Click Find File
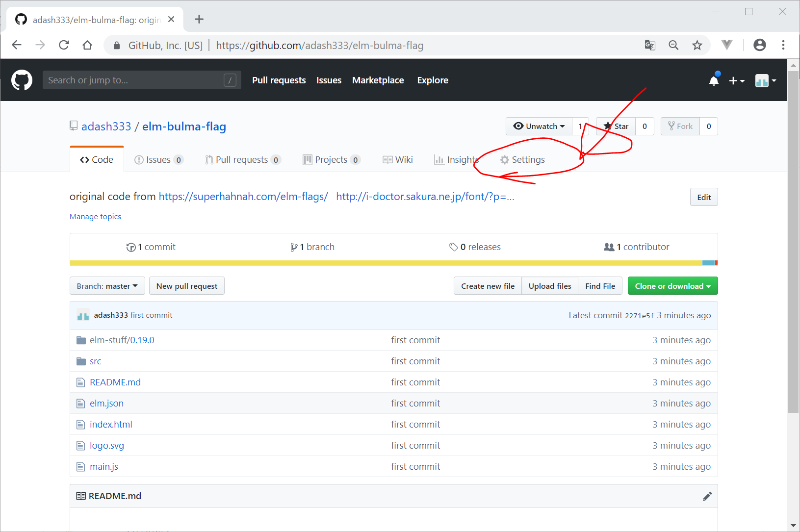 [600, 286]
